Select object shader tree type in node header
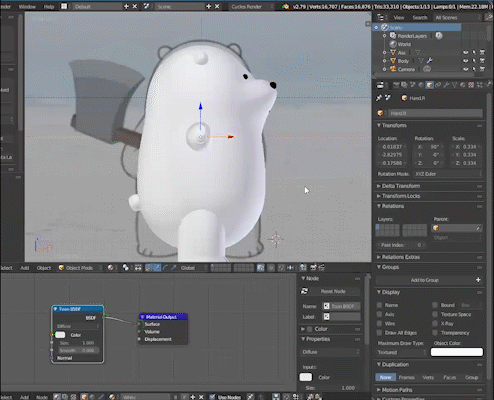The width and height of the screenshot is (494, 400). pos(84,397)
